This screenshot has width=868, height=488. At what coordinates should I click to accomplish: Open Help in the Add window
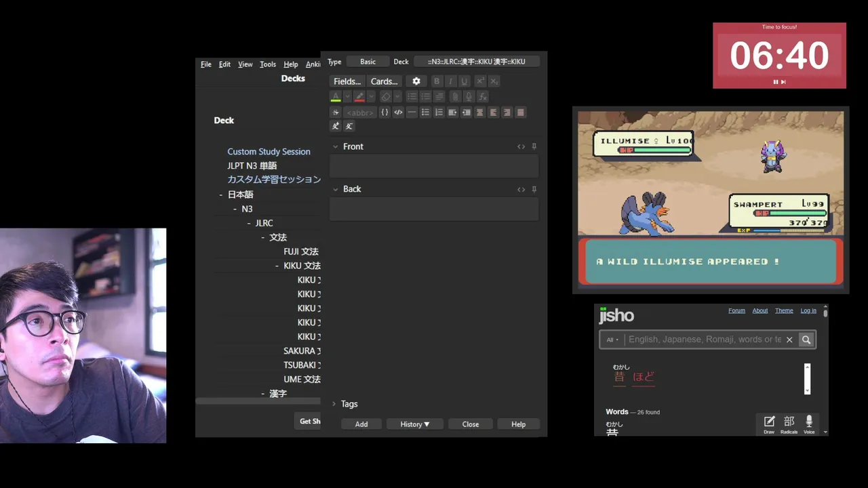pos(518,424)
